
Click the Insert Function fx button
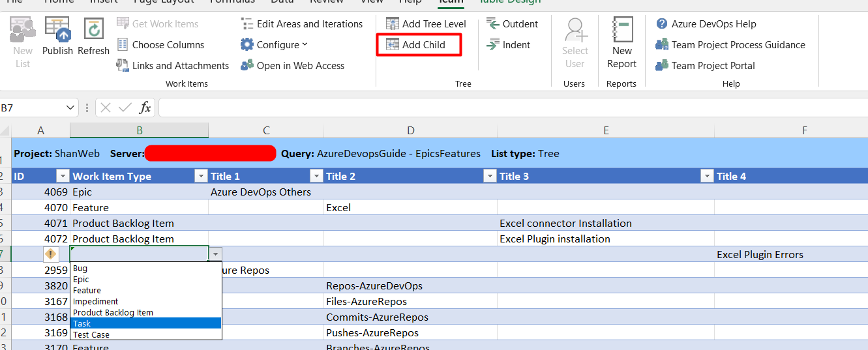pyautogui.click(x=145, y=108)
